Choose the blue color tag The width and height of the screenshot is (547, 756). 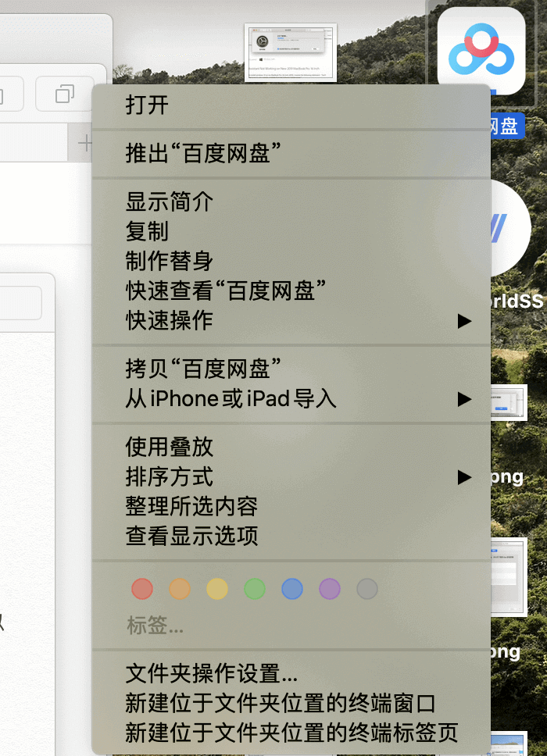coord(292,588)
